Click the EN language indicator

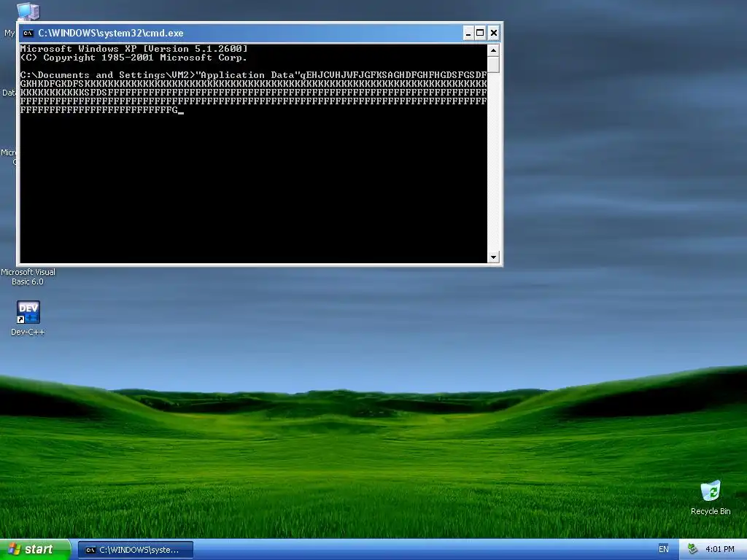[664, 550]
